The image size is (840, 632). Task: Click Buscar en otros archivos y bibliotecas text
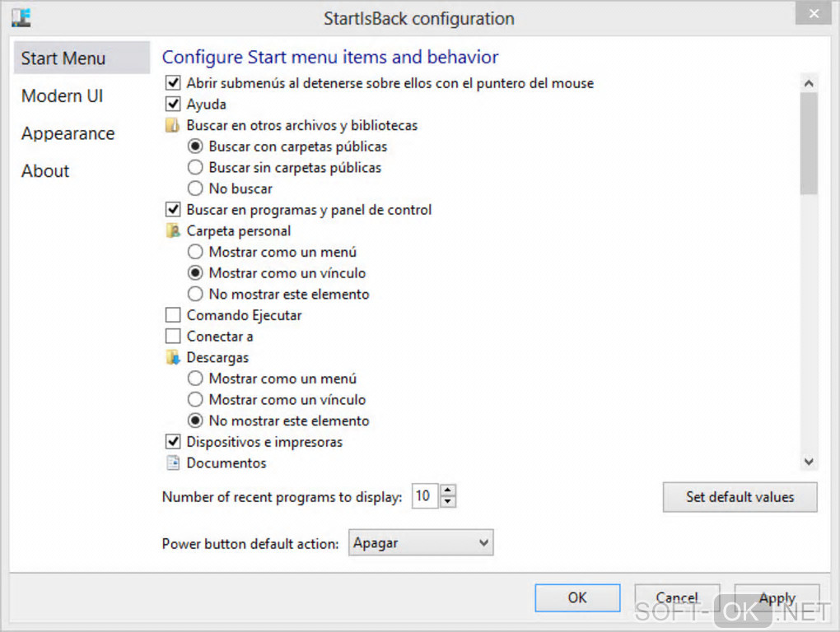[301, 125]
